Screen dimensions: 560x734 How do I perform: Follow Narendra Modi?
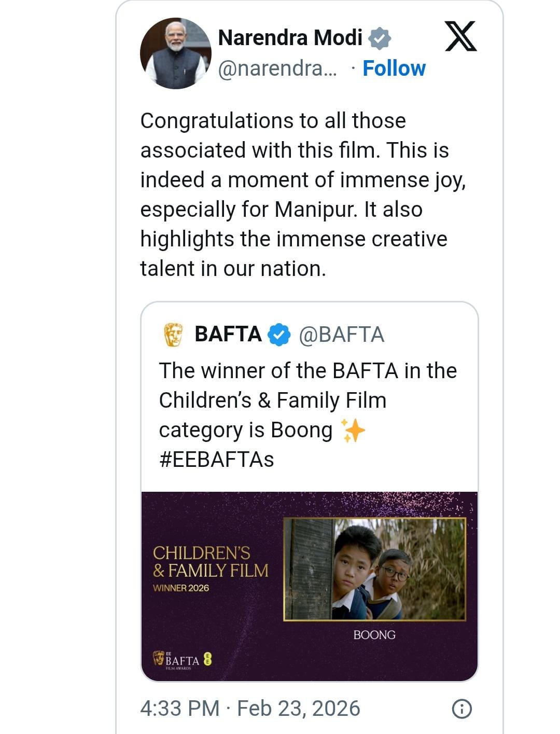tap(394, 68)
